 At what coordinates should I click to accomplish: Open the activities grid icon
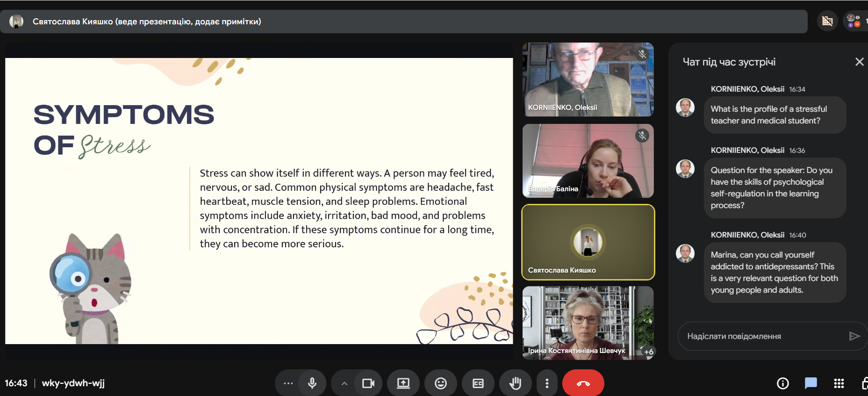[839, 383]
